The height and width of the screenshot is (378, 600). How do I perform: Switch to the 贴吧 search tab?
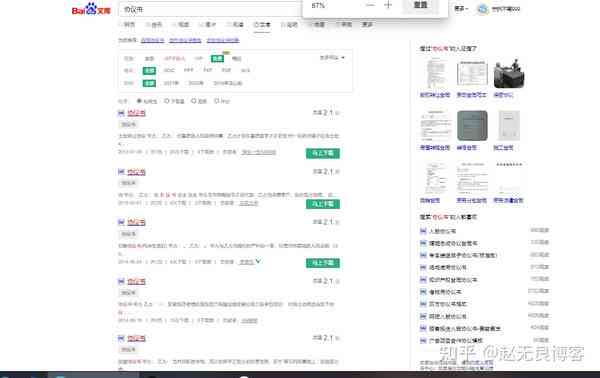(290, 24)
